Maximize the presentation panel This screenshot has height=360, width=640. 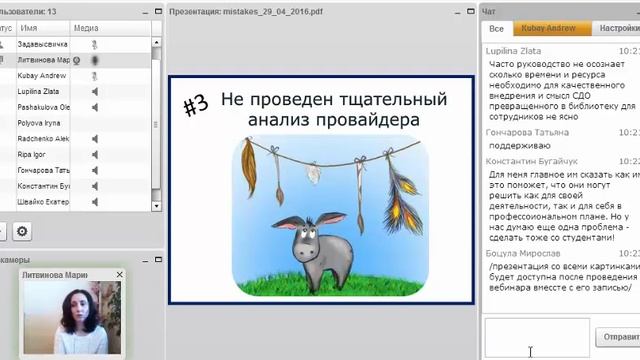(471, 11)
